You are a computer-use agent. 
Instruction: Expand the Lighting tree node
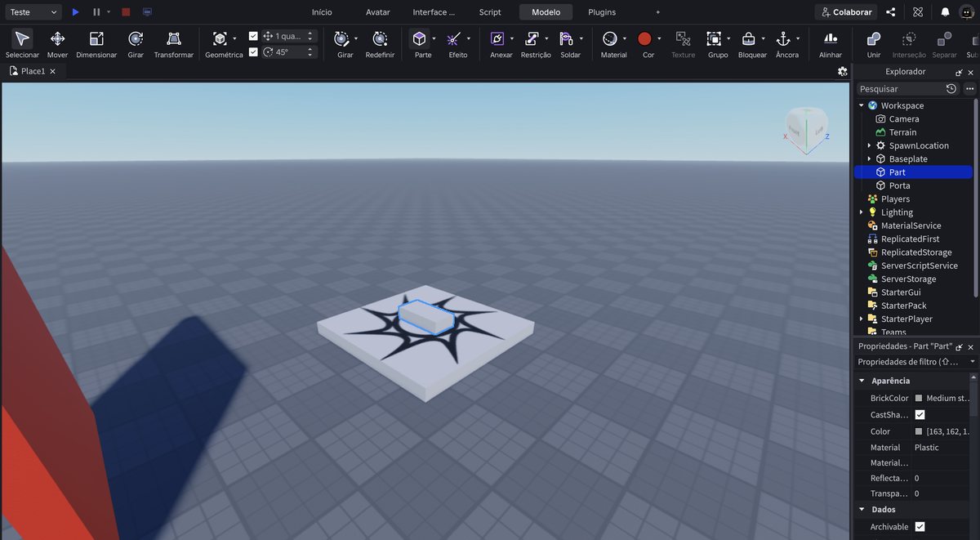click(861, 212)
